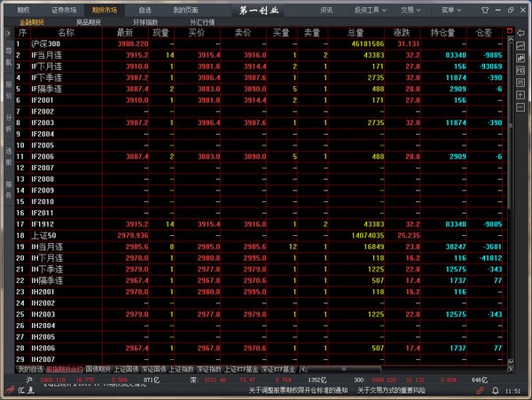The width and height of the screenshot is (532, 400).
Task: Switch to 商品期货 sub-tab
Action: click(x=89, y=22)
